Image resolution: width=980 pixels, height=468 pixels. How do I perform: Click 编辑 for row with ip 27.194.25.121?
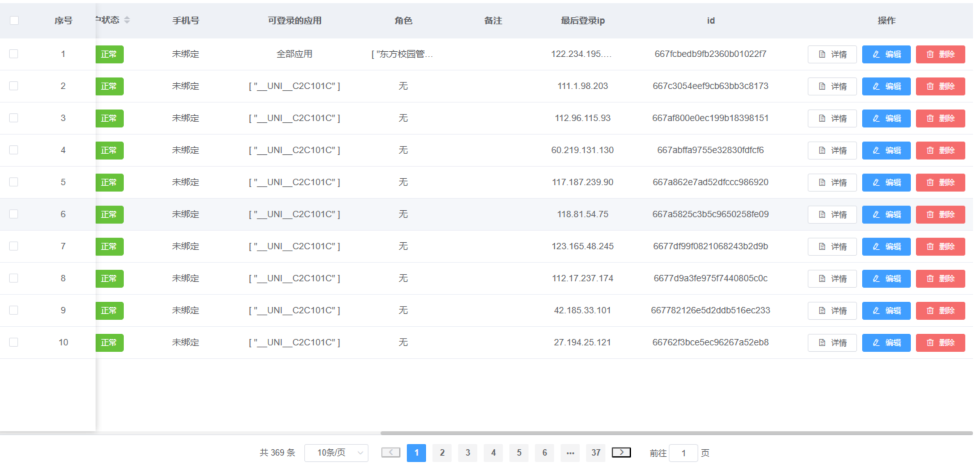pyautogui.click(x=886, y=343)
